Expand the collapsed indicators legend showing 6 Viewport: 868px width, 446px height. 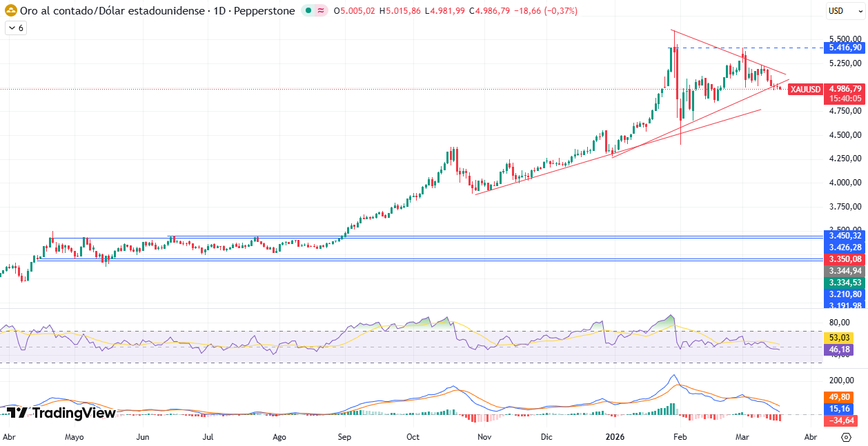tap(15, 28)
